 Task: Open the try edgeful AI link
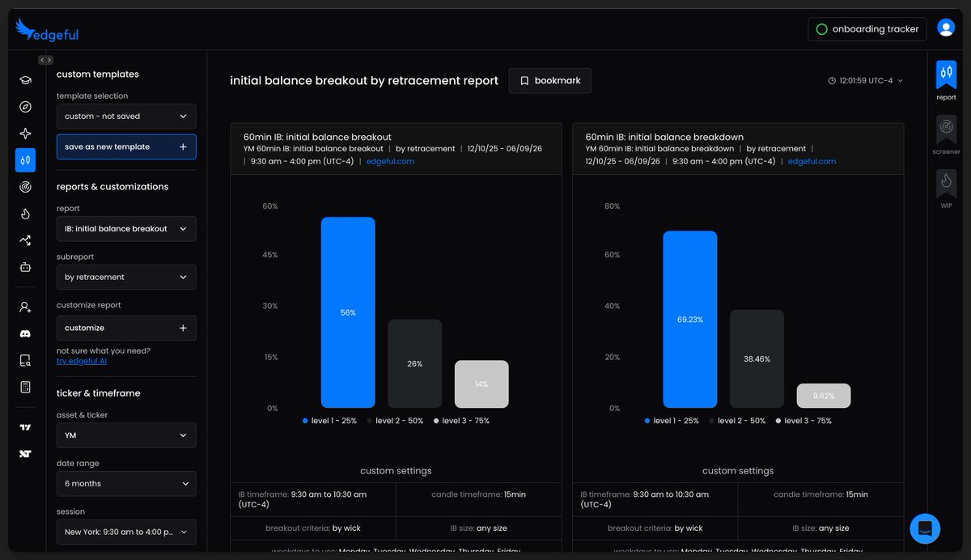pyautogui.click(x=82, y=361)
